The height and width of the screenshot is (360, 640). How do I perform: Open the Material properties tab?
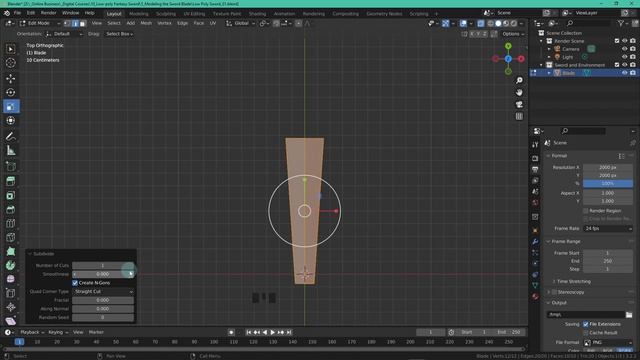[535, 296]
